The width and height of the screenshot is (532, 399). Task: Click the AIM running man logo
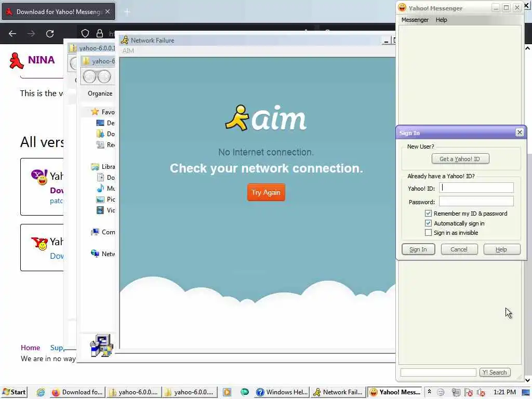point(237,118)
